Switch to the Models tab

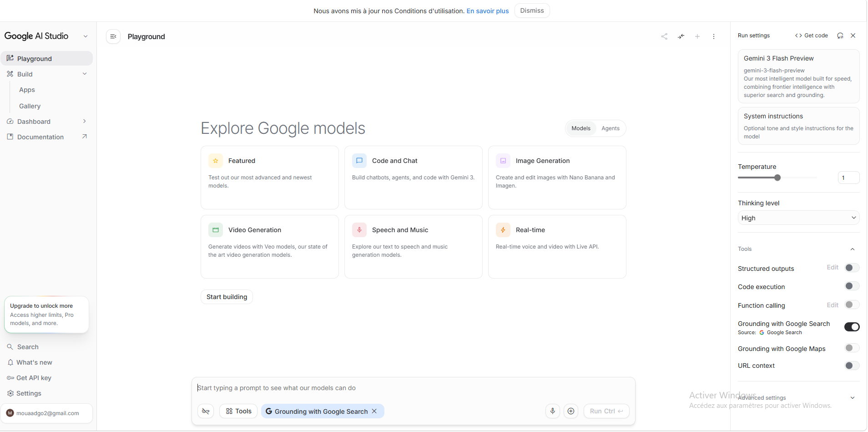[581, 128]
